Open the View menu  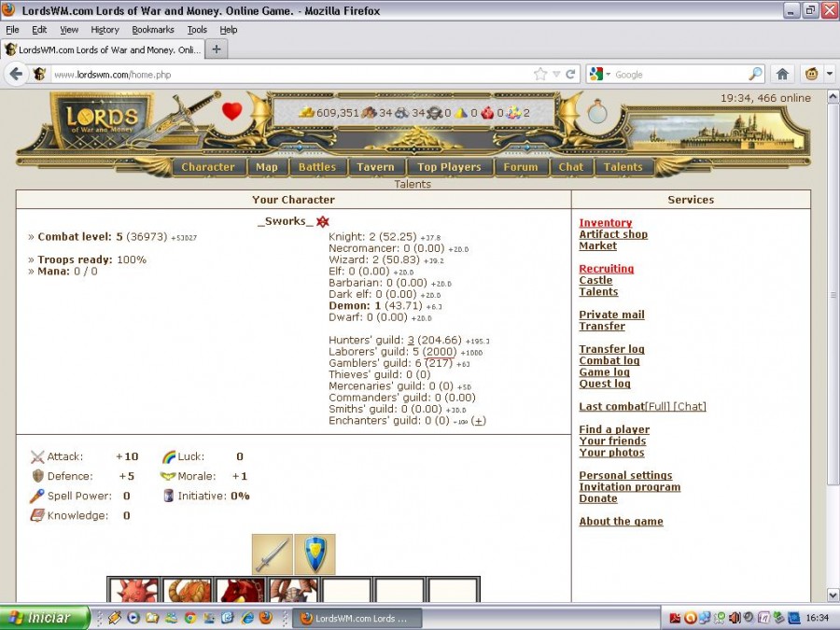69,30
